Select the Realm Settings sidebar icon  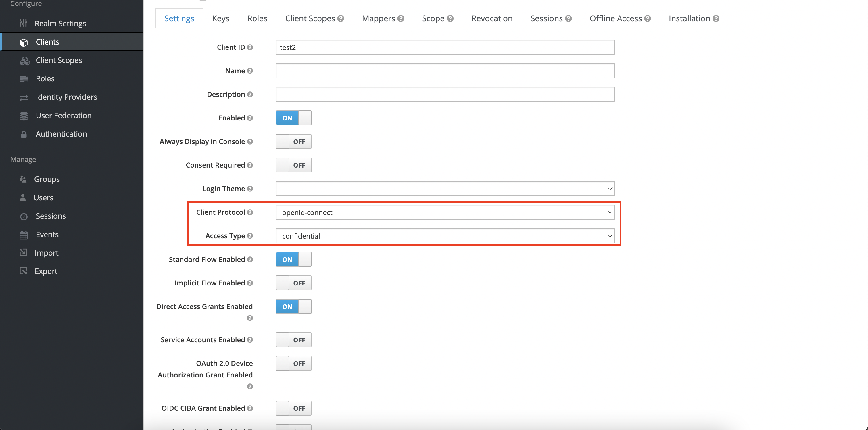(x=23, y=23)
